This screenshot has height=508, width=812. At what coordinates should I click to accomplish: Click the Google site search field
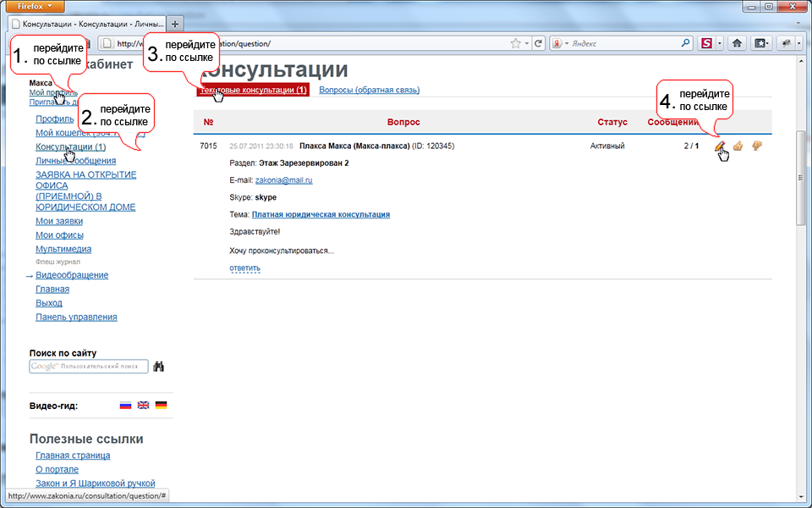coord(89,367)
